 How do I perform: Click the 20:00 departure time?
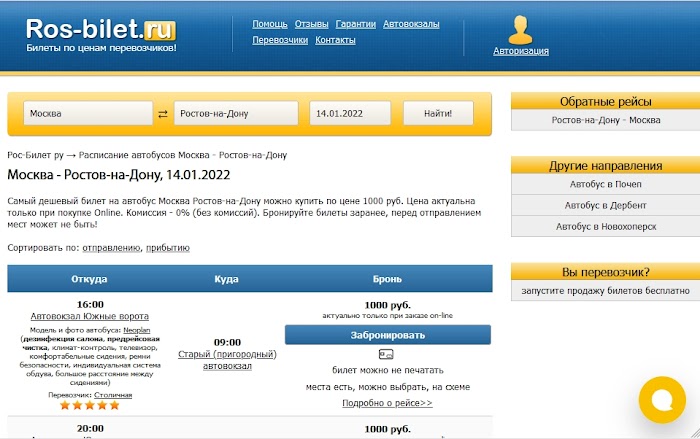tap(90, 429)
